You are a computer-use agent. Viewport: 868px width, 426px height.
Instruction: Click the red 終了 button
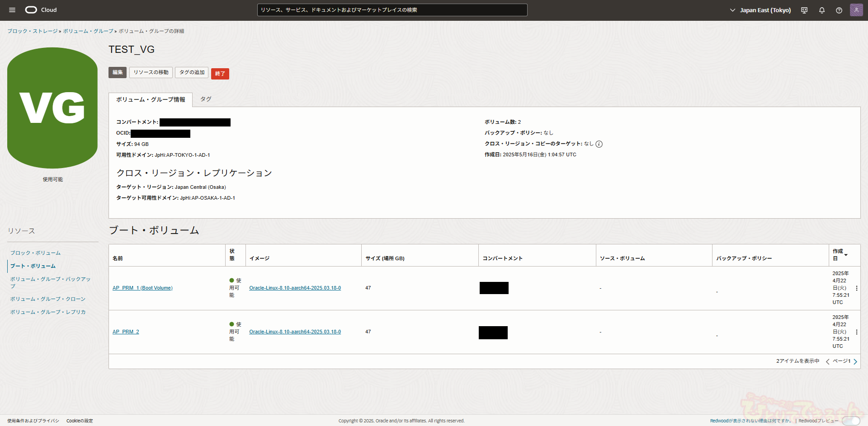(x=220, y=74)
